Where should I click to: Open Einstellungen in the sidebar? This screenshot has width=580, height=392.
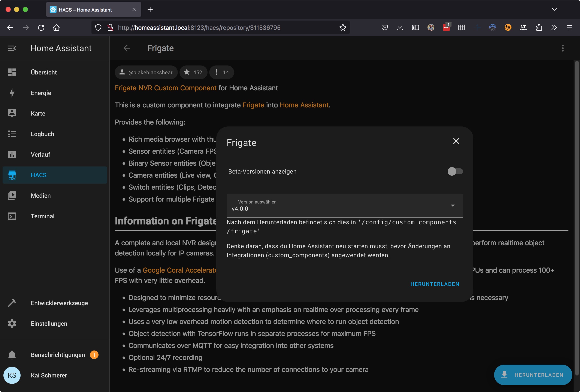coord(49,324)
